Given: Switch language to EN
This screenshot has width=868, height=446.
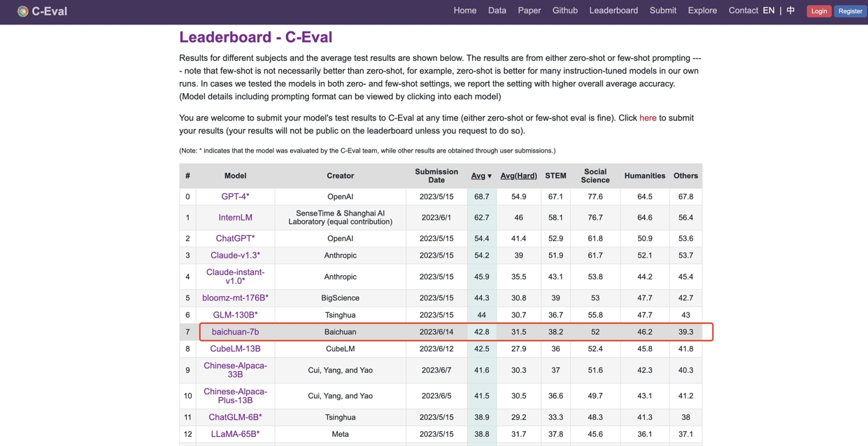Looking at the screenshot, I should click(768, 11).
